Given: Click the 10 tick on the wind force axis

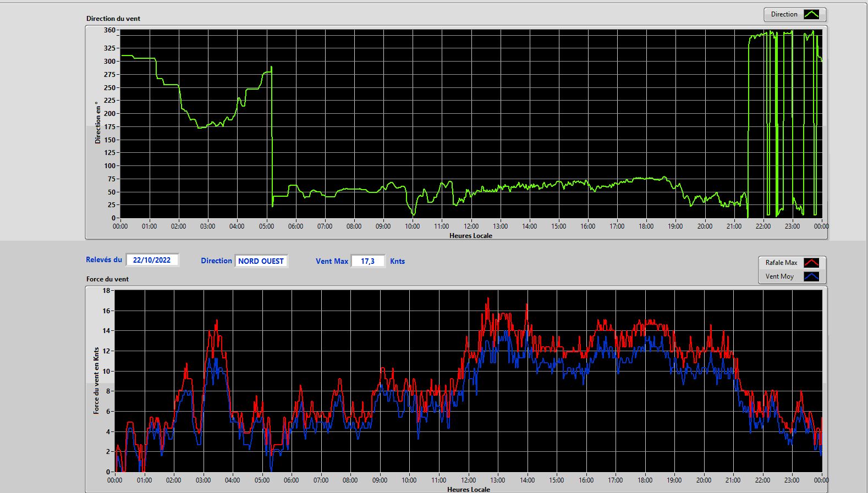Looking at the screenshot, I should coord(106,372).
